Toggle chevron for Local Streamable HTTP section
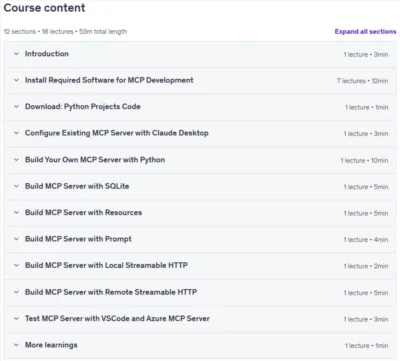This screenshot has width=400, height=361. pos(16,265)
